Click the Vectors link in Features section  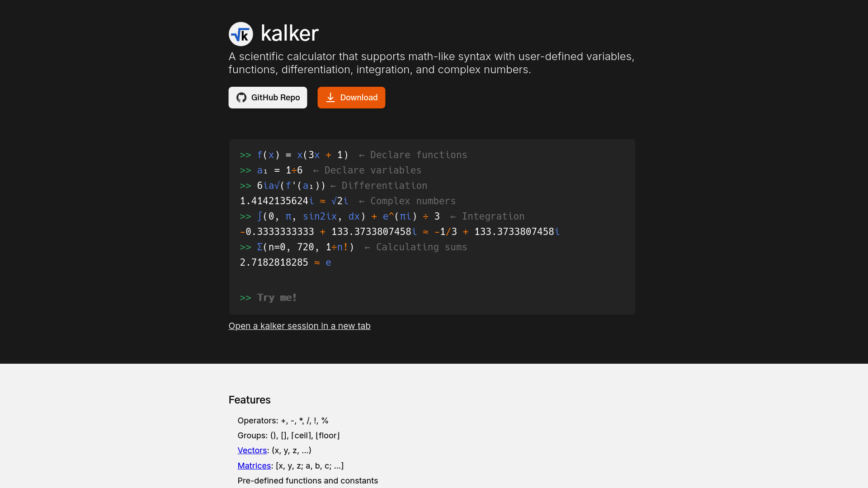point(251,450)
